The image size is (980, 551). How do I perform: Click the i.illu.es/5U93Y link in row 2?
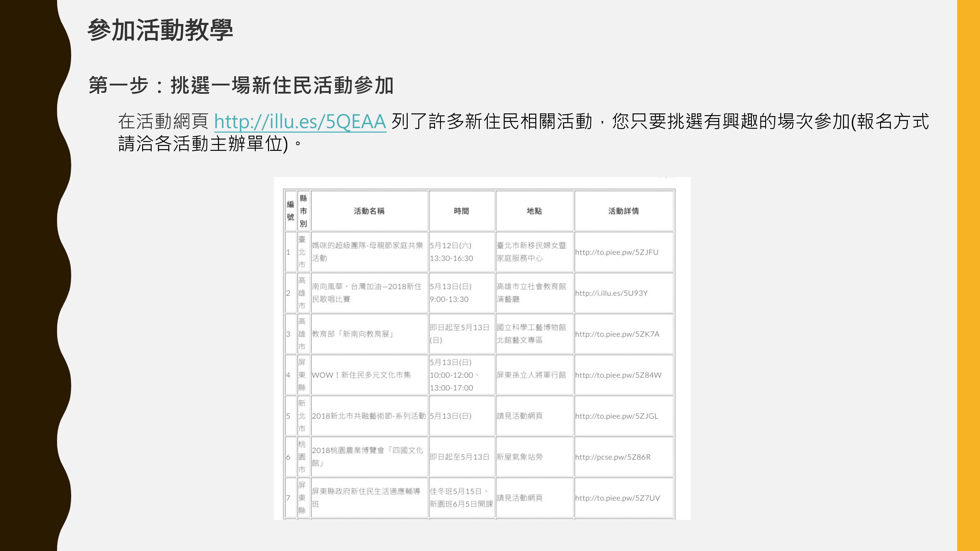point(611,293)
